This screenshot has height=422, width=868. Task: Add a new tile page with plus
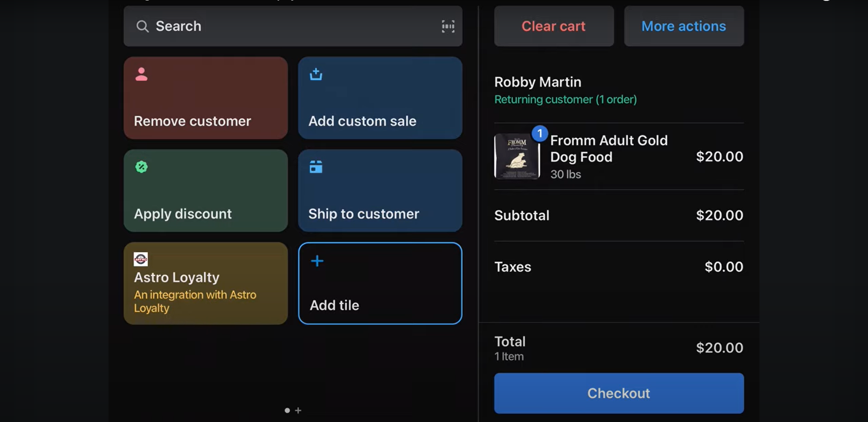tap(298, 410)
